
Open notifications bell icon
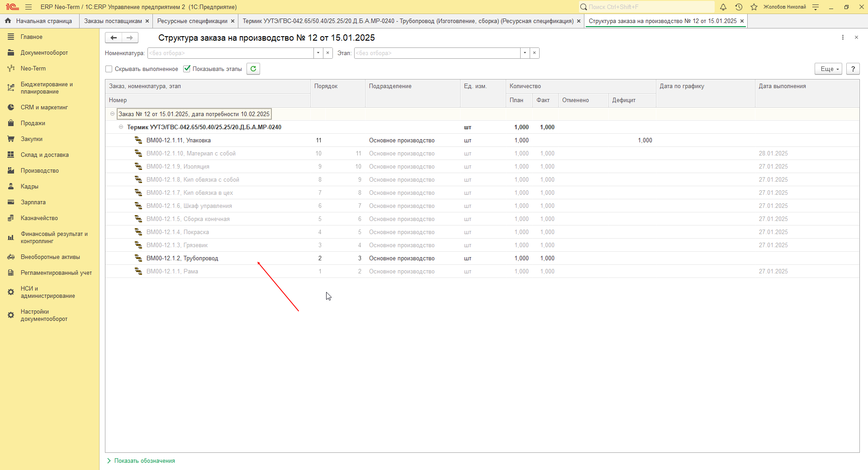coord(723,7)
